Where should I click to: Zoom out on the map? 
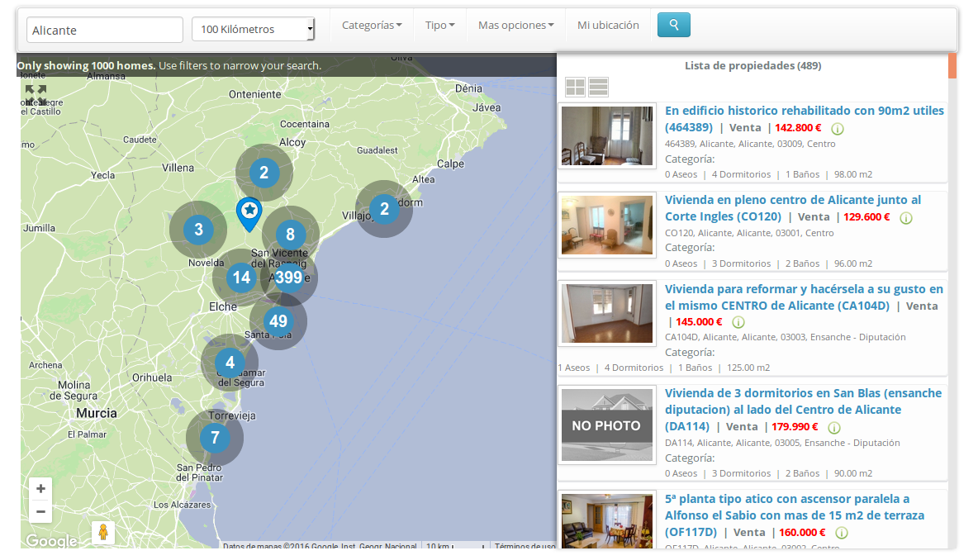(x=40, y=512)
